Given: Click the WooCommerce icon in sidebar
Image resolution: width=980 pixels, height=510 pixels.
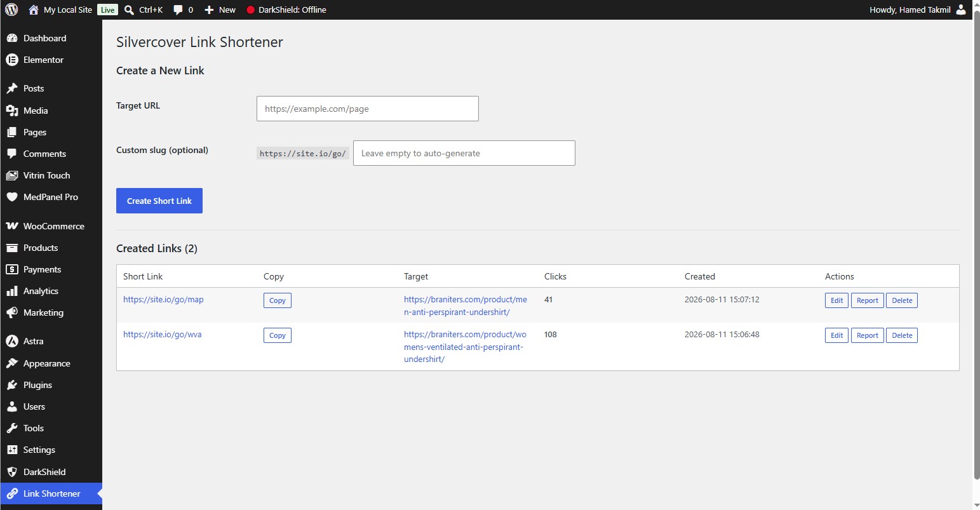Looking at the screenshot, I should (x=11, y=226).
